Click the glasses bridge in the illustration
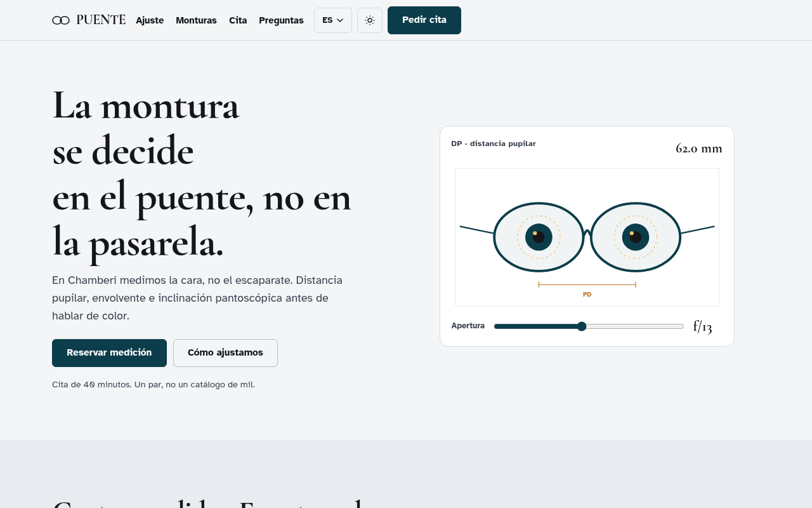Viewport: 812px width, 508px height. [587, 234]
